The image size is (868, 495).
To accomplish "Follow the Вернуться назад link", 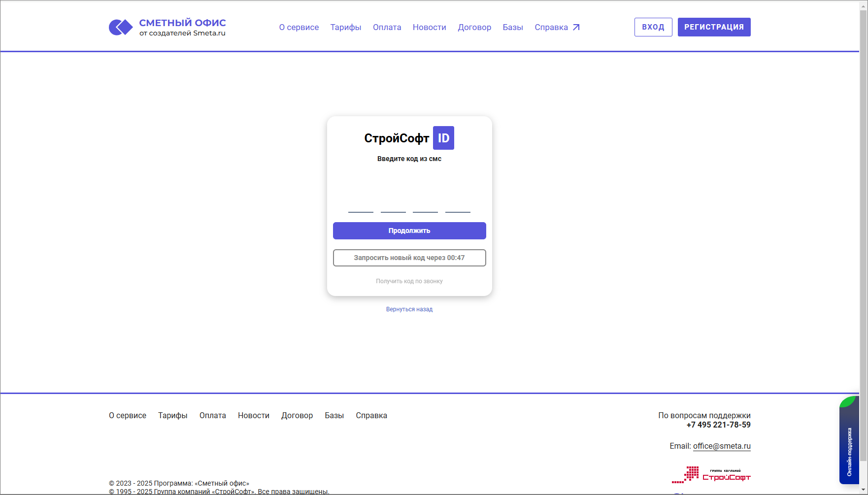I will click(x=409, y=309).
